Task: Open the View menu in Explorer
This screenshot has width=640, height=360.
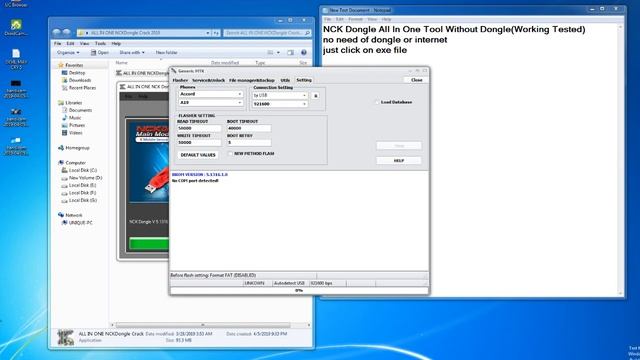Action: (x=84, y=43)
